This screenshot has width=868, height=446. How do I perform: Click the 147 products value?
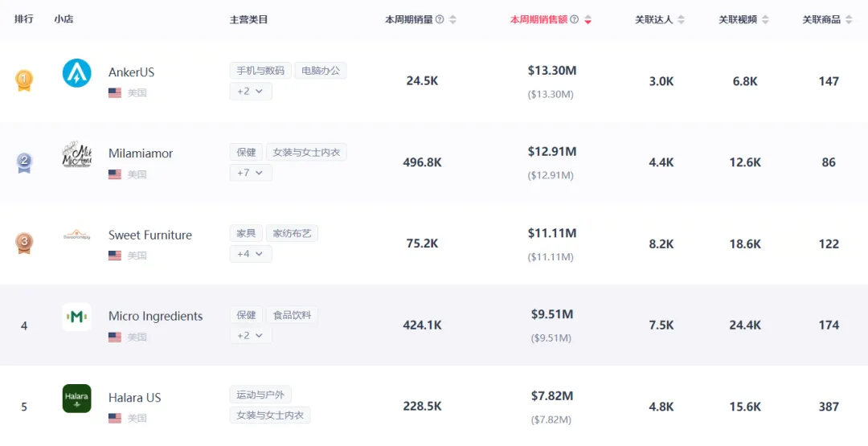(829, 81)
